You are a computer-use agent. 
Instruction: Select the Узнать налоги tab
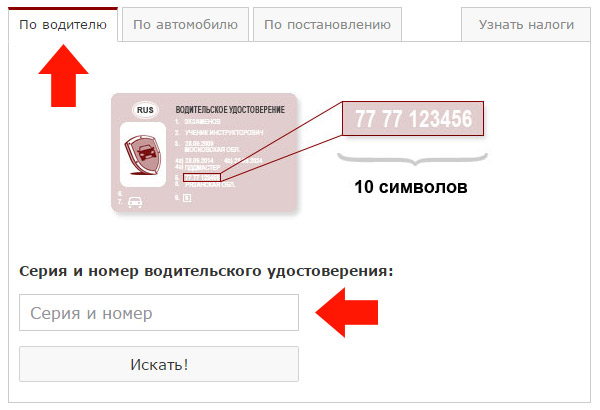tap(526, 25)
